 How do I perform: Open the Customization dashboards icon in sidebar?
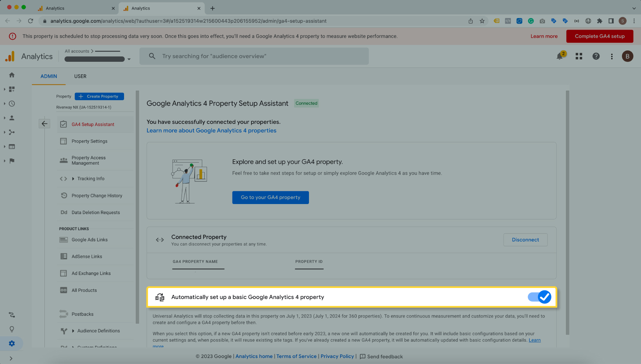tap(12, 89)
